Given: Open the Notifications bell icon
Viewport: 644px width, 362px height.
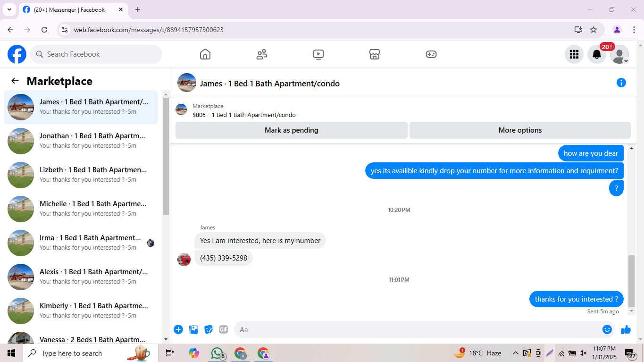Looking at the screenshot, I should click(x=597, y=54).
